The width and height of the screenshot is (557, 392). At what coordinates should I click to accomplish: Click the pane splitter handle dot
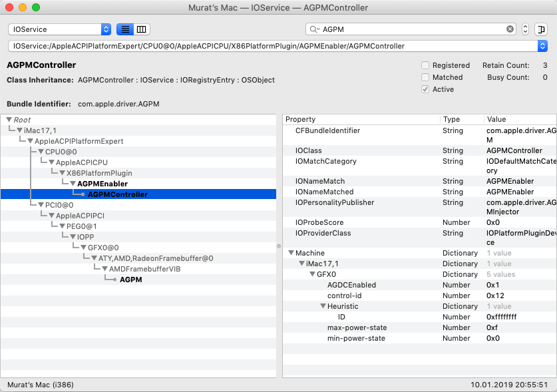[x=279, y=246]
